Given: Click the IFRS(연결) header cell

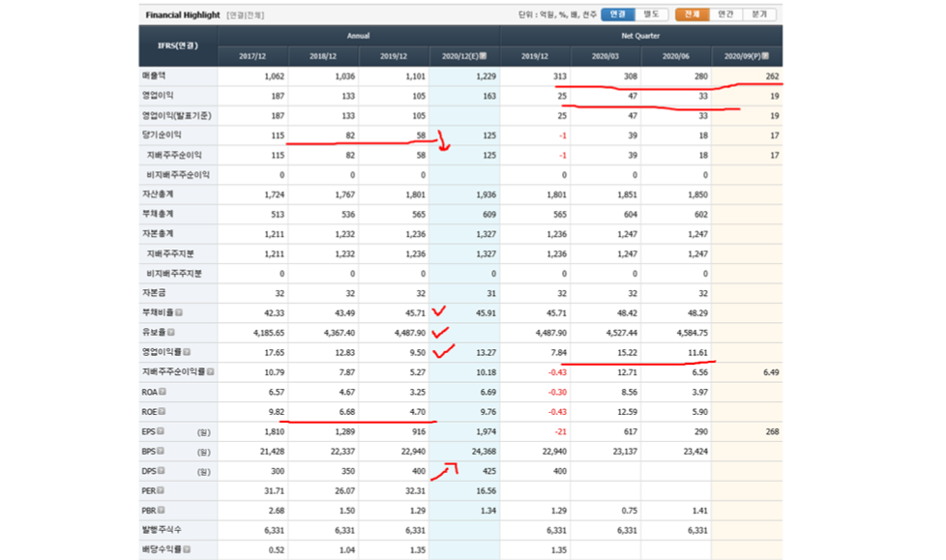Looking at the screenshot, I should [178, 45].
